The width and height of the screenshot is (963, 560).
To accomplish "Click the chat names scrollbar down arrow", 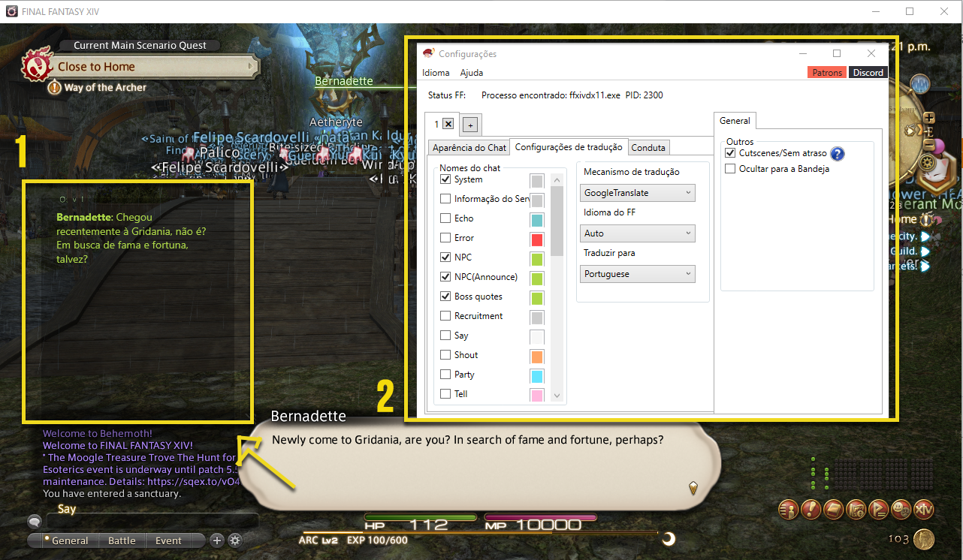I will tap(557, 396).
